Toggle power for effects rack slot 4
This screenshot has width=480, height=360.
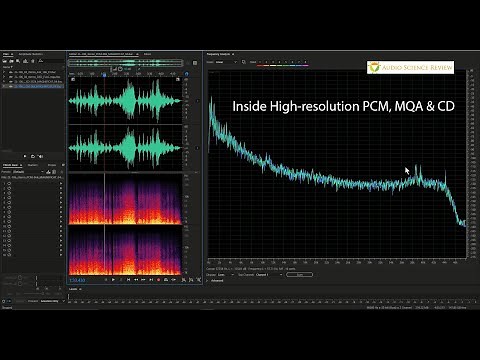[x=9, y=197]
